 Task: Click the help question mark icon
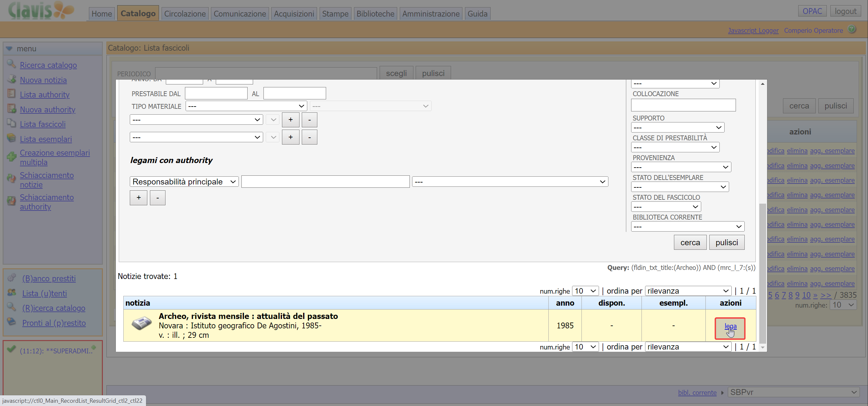click(x=852, y=29)
